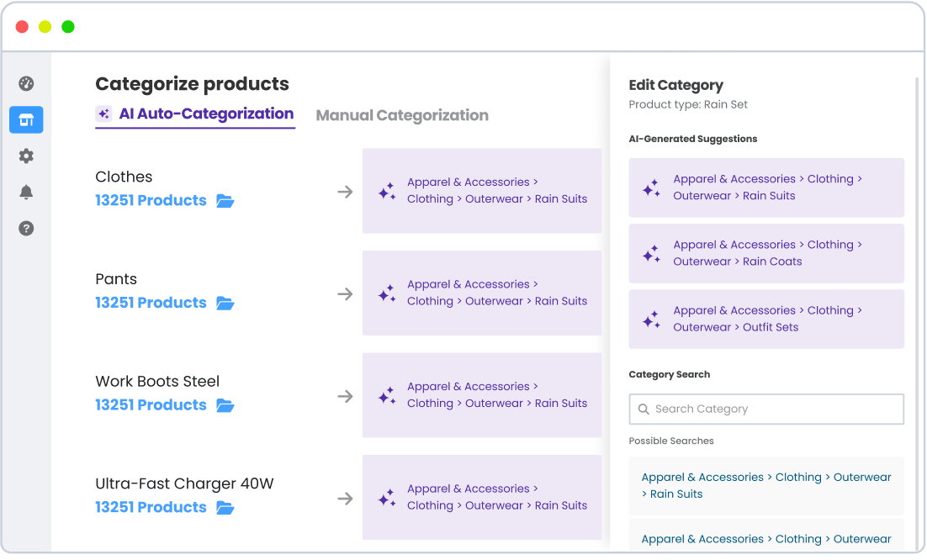This screenshot has width=927, height=560.
Task: Open Help using the question mark icon
Action: point(26,228)
